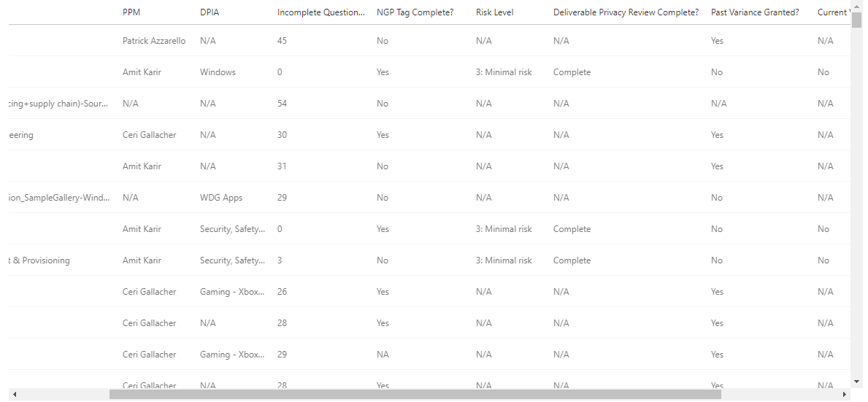This screenshot has width=868, height=402.
Task: Select the NA tag cell in Gaming row
Action: (x=383, y=355)
